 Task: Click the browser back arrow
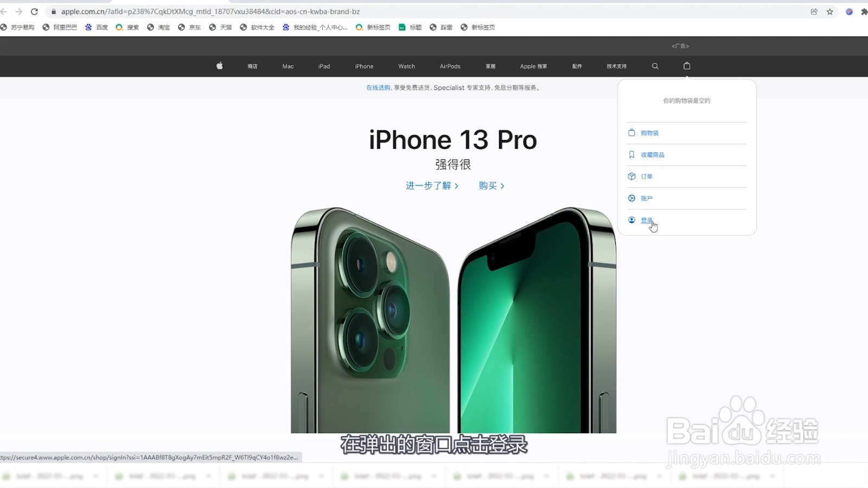4,11
